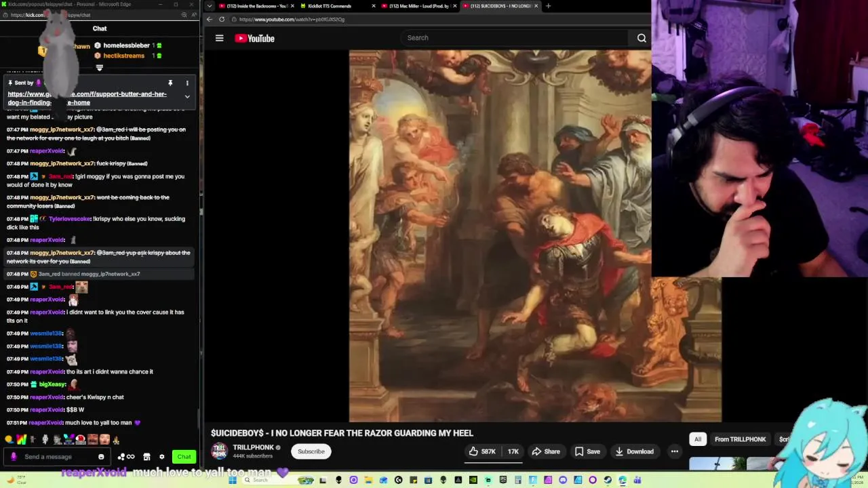Open homelessbieber profile in leaderboard
The height and width of the screenshot is (488, 868).
[x=126, y=45]
